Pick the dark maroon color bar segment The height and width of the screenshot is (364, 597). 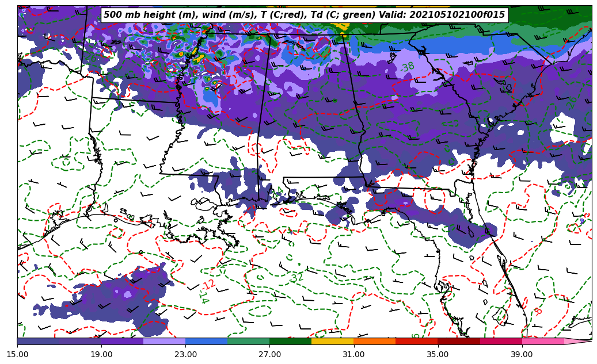pos(459,341)
